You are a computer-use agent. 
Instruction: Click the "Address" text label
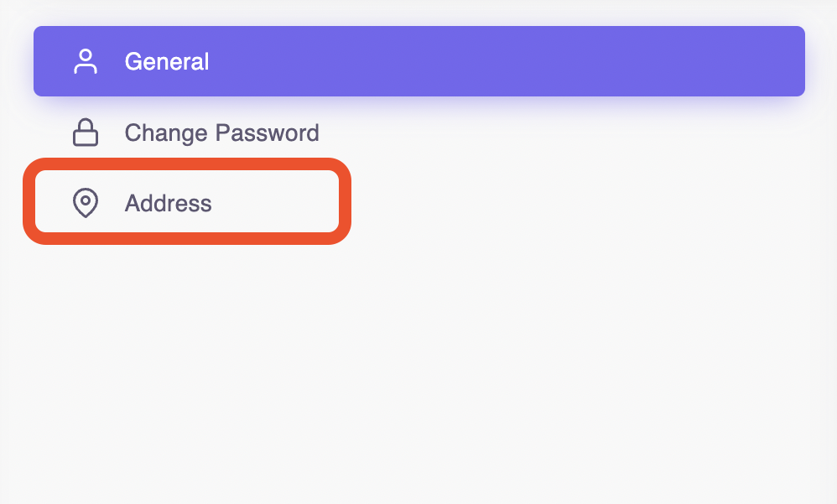pyautogui.click(x=168, y=203)
